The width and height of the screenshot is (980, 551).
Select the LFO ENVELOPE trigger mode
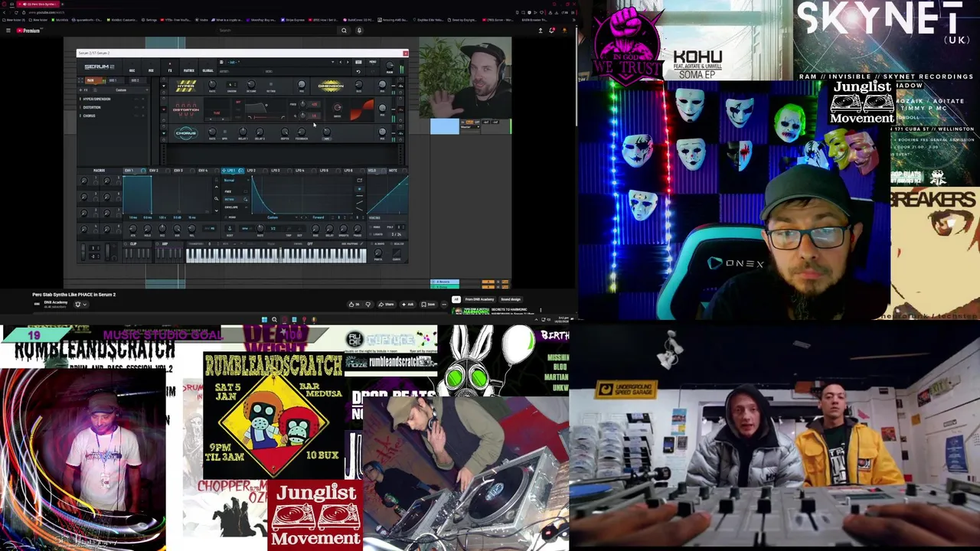click(237, 207)
